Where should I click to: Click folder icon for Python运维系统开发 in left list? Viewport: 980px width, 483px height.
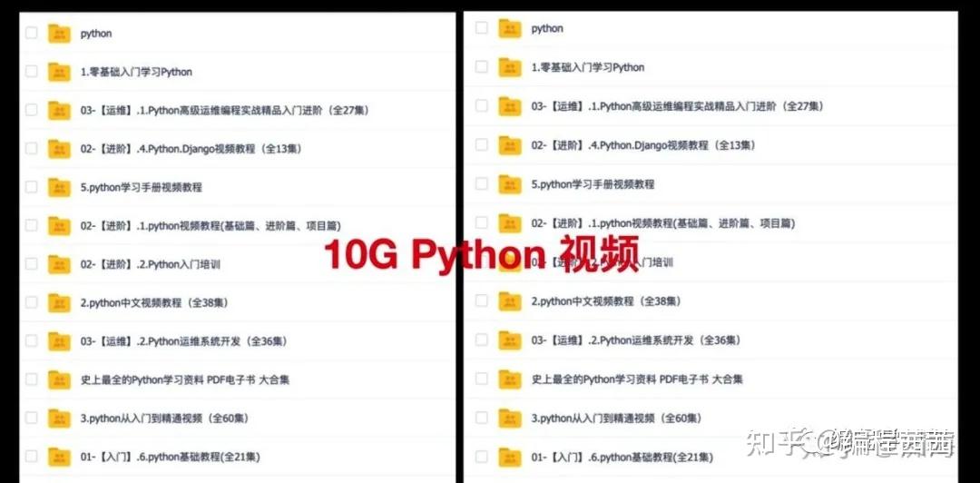coord(59,341)
